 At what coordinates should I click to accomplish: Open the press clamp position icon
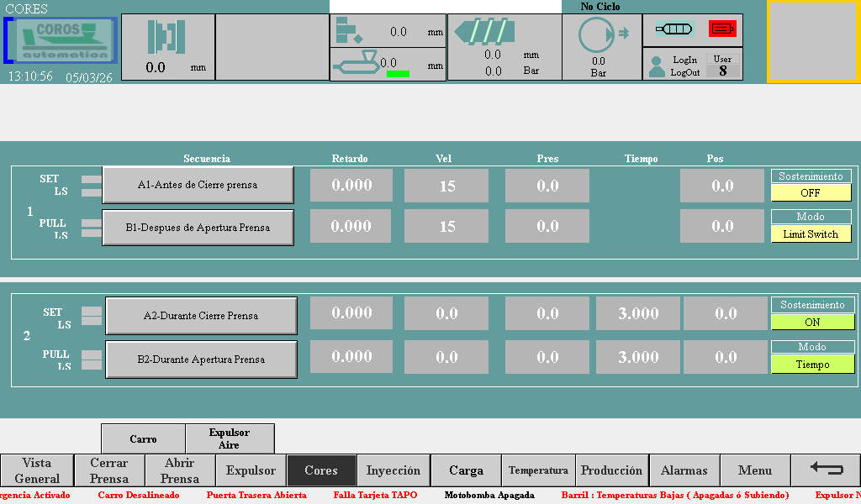[166, 37]
